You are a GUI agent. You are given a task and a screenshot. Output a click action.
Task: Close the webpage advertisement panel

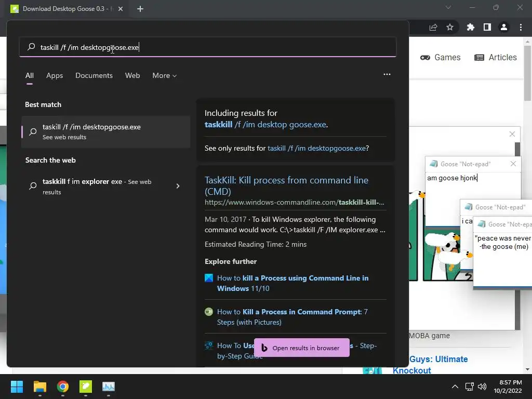click(512, 134)
